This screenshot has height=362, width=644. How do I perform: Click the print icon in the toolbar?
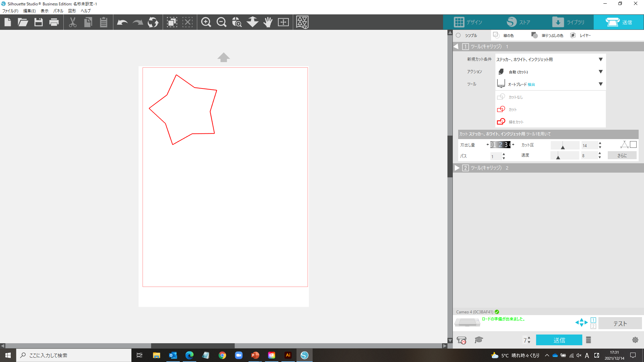54,22
